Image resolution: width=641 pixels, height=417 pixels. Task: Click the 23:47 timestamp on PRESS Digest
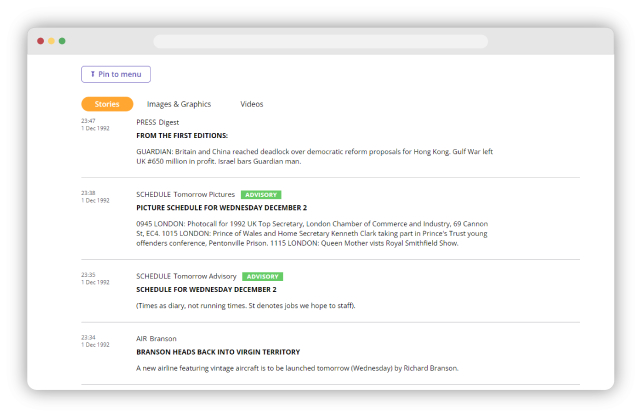pyautogui.click(x=88, y=121)
